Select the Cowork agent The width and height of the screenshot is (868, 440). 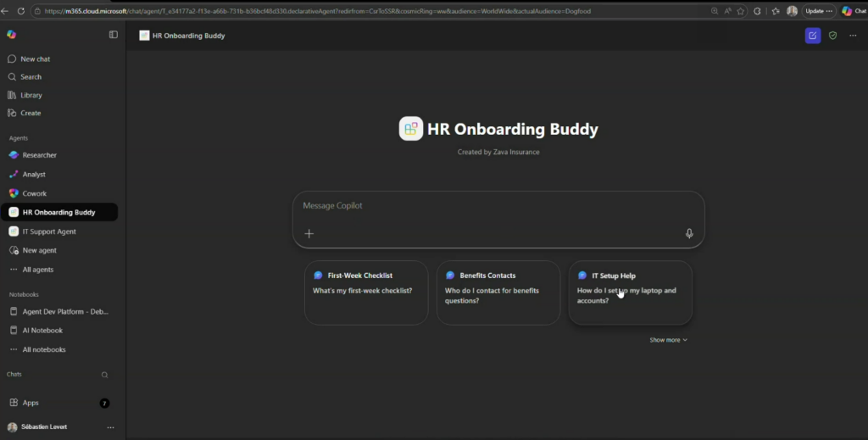pyautogui.click(x=34, y=193)
